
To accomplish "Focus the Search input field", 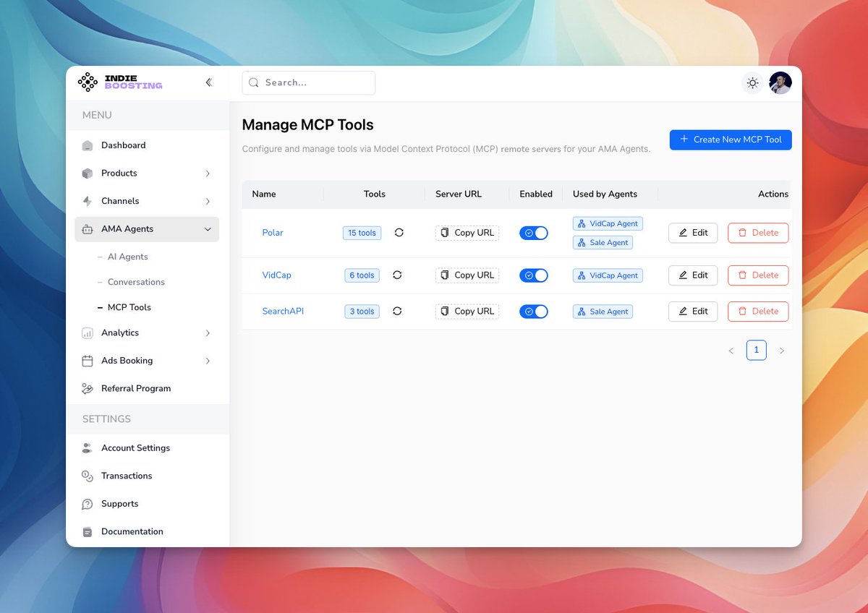I will 309,82.
